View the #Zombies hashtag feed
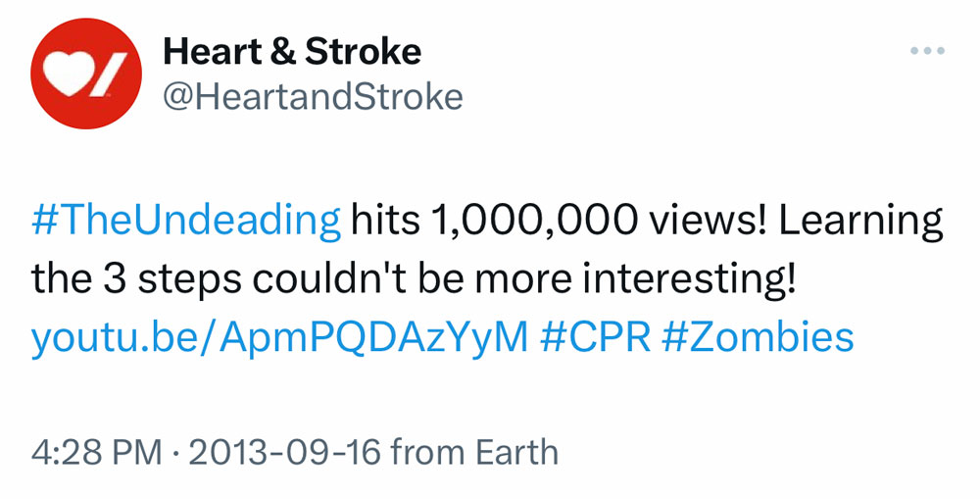980x499 pixels. pos(758,337)
